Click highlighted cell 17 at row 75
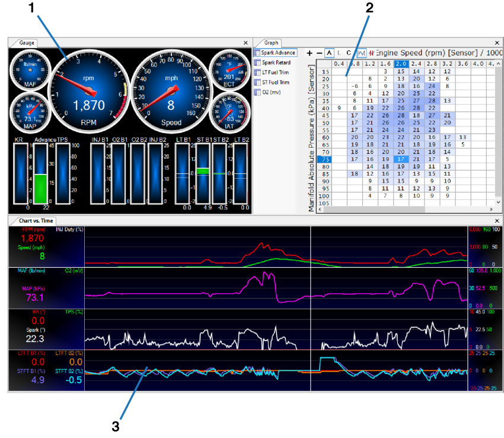 tap(401, 159)
